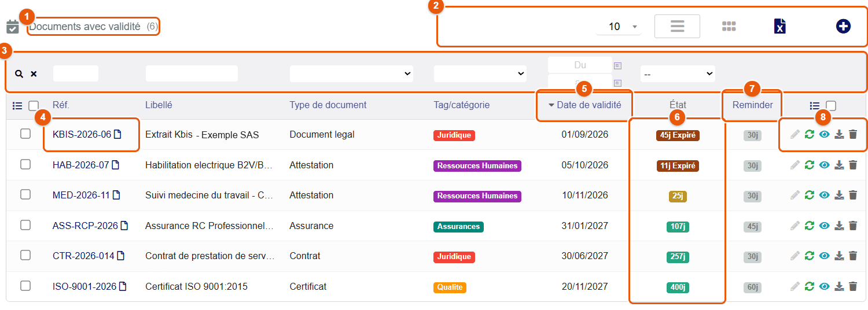868x310 pixels.
Task: Renew MED-2026-11 with the refresh icon
Action: (x=810, y=195)
